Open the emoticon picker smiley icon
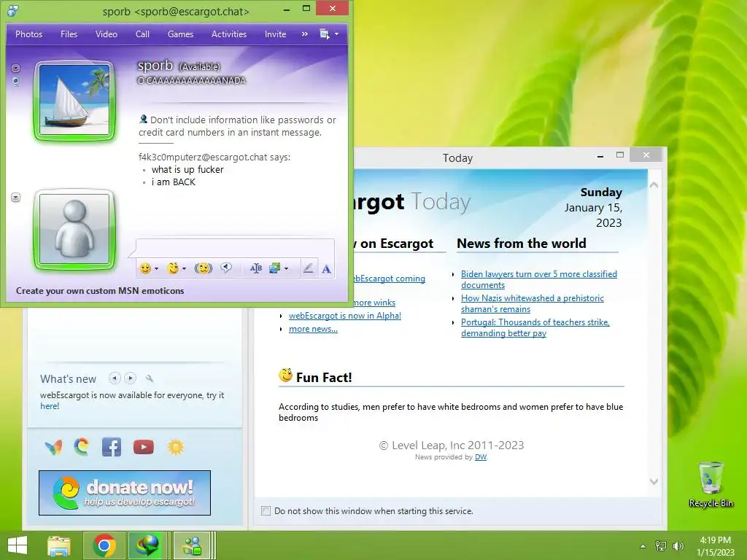Image resolution: width=747 pixels, height=560 pixels. pos(145,268)
